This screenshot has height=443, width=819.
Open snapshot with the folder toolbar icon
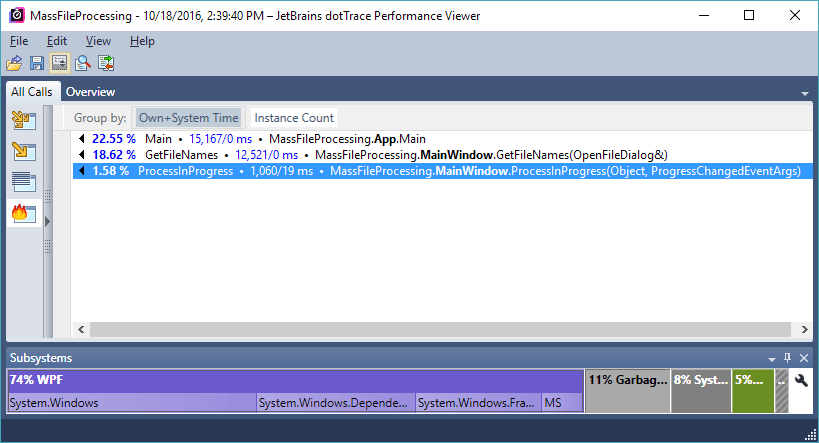(x=14, y=63)
